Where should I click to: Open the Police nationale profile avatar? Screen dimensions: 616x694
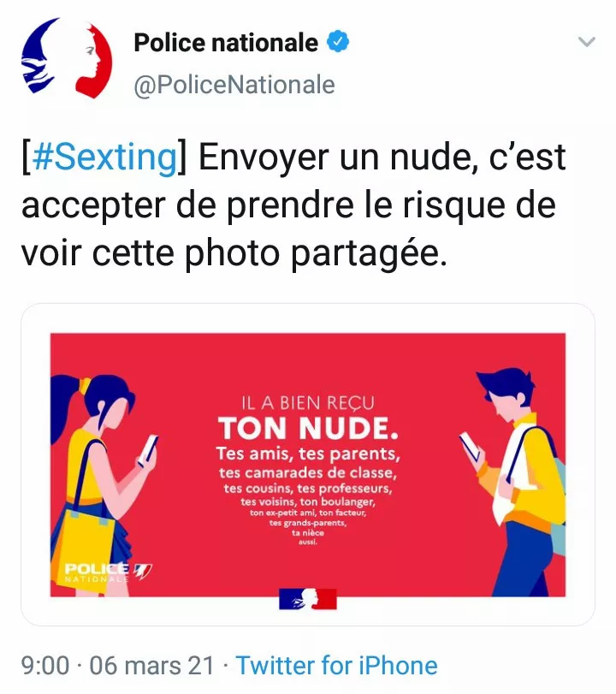tap(67, 57)
